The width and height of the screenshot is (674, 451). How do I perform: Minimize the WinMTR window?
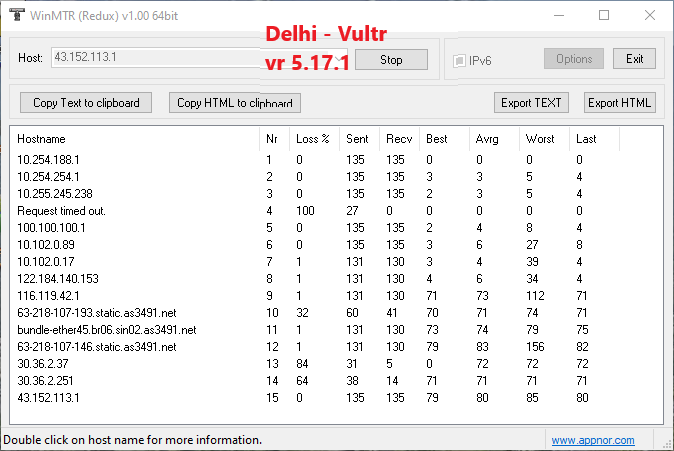(x=559, y=15)
